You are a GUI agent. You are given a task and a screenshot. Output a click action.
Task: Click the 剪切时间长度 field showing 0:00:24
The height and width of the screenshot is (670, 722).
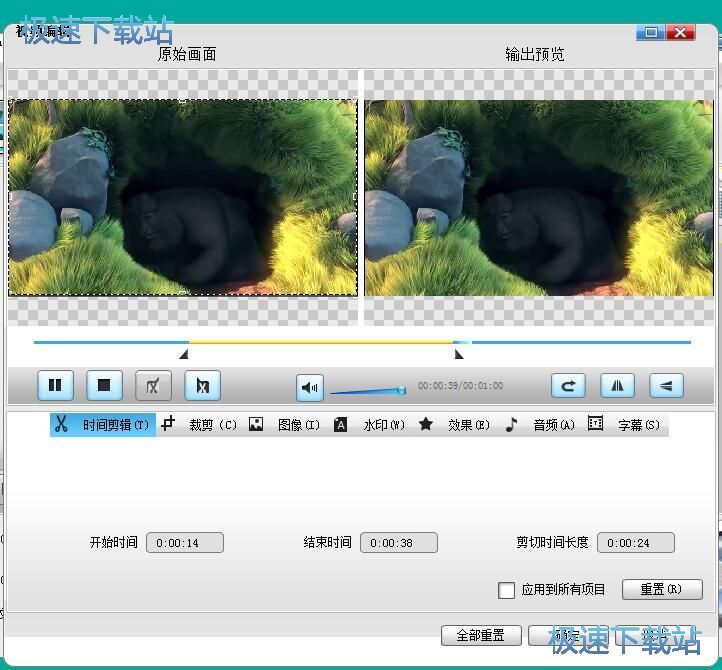pos(636,543)
